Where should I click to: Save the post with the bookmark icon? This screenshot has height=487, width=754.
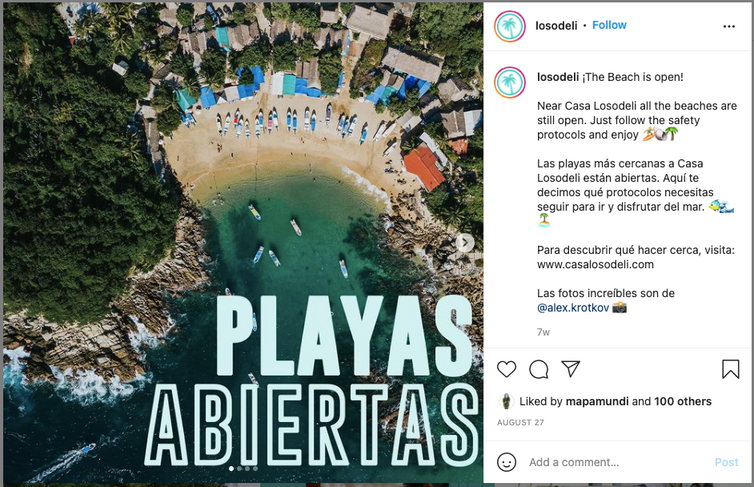730,369
